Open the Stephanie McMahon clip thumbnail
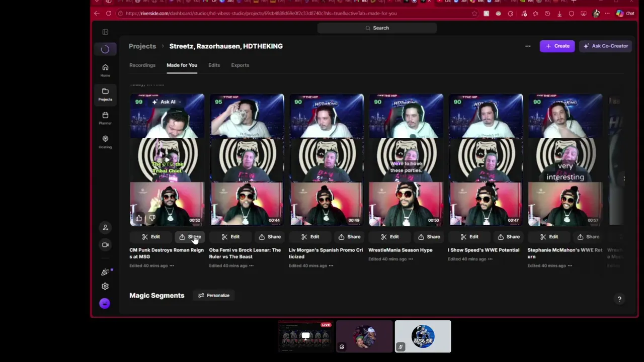 tap(565, 160)
